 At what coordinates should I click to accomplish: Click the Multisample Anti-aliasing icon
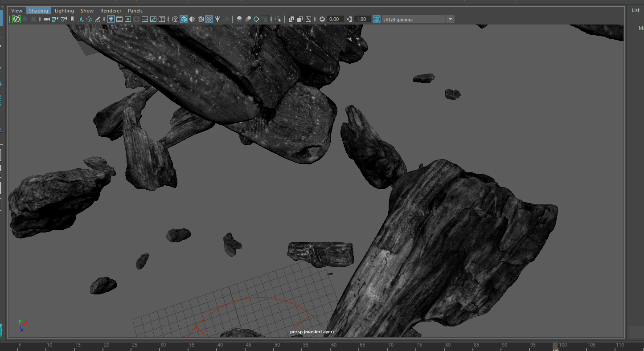click(x=256, y=19)
